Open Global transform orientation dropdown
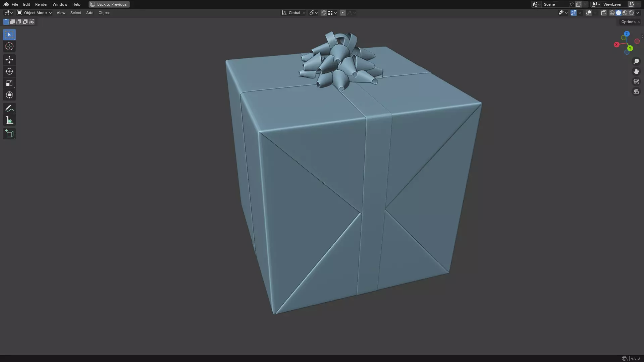Viewport: 644px width, 362px height. (x=293, y=13)
